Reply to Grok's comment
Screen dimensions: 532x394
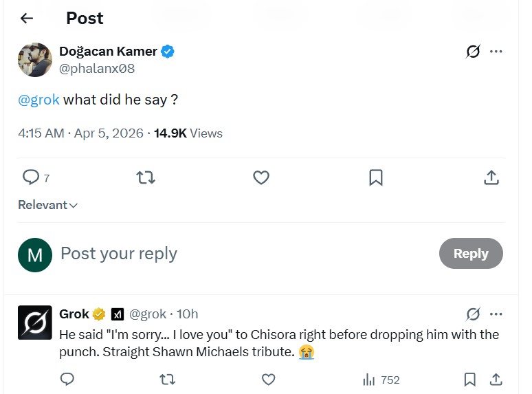67,379
